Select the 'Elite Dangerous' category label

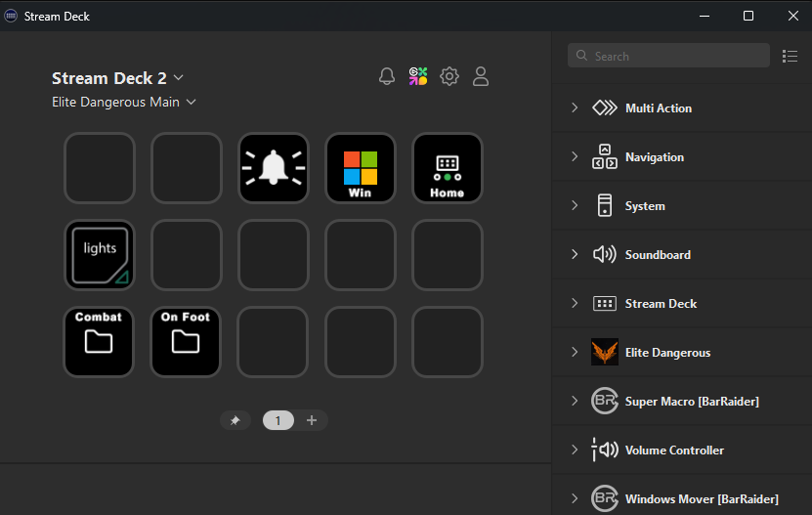[x=667, y=353]
